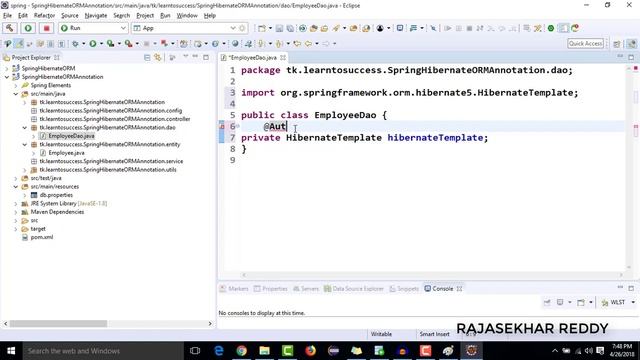
Task: Open the Edit menu
Action: pos(23,16)
